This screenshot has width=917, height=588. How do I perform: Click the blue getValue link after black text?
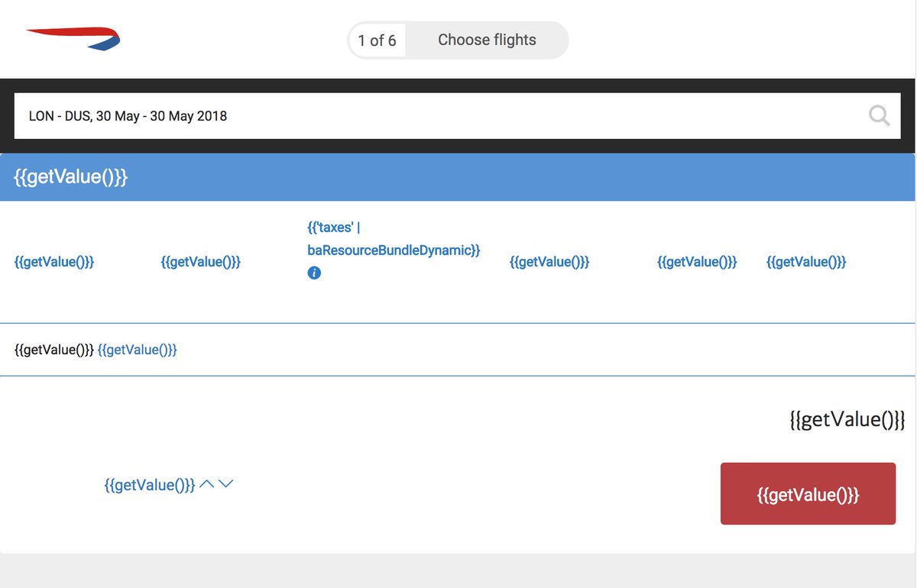[138, 350]
